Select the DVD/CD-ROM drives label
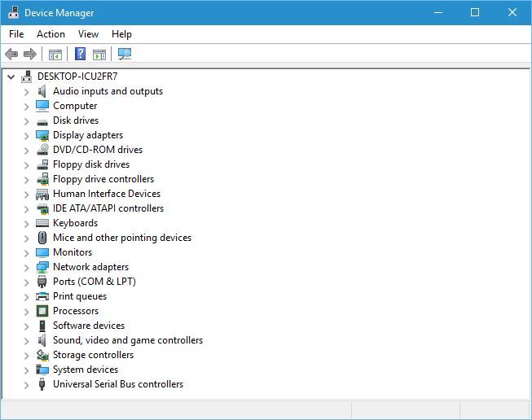The width and height of the screenshot is (532, 420). [98, 150]
